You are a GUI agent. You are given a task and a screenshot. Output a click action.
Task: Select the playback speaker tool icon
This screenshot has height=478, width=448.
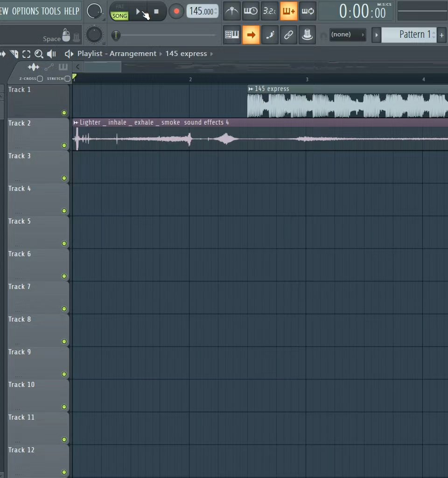[x=51, y=54]
